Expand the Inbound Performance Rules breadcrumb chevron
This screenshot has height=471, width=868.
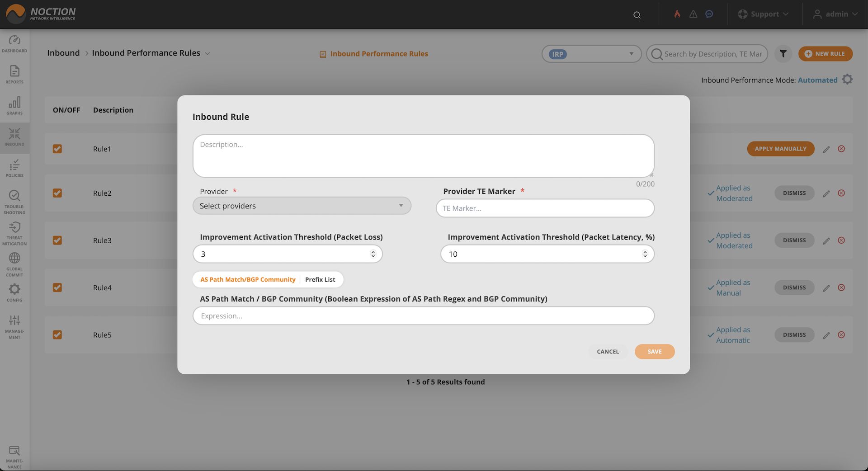(x=208, y=53)
